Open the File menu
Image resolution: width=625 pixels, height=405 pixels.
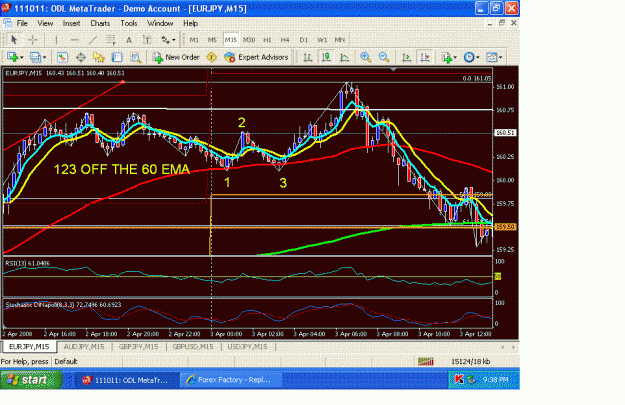click(22, 23)
